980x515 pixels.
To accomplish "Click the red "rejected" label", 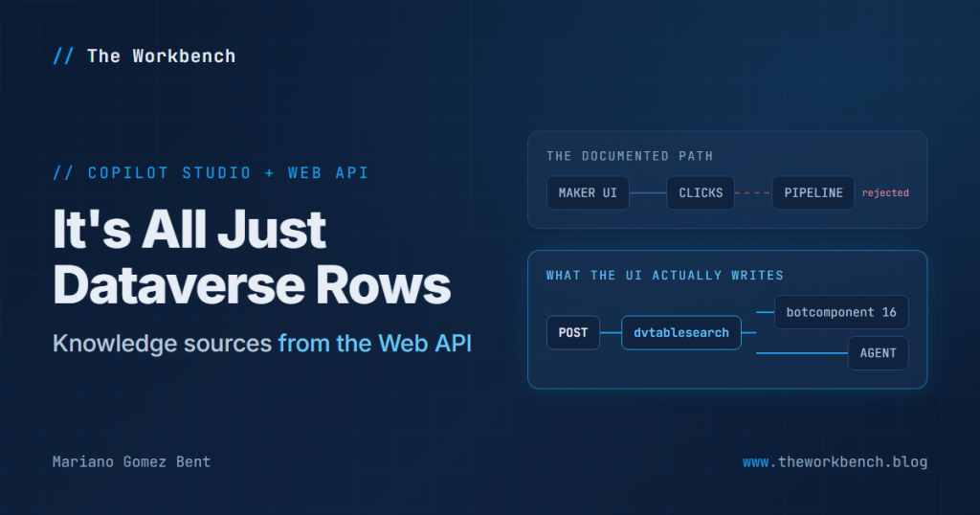I will pyautogui.click(x=885, y=193).
